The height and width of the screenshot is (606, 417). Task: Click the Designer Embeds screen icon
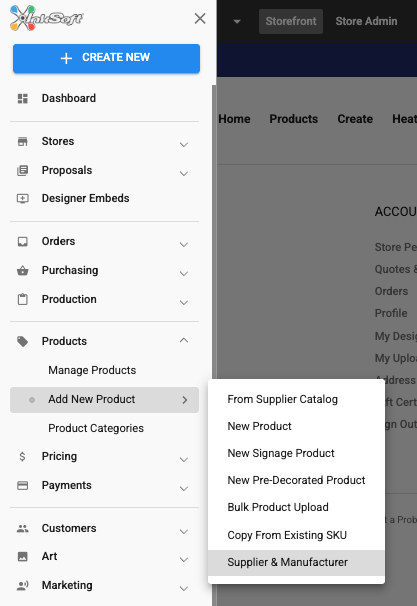23,199
